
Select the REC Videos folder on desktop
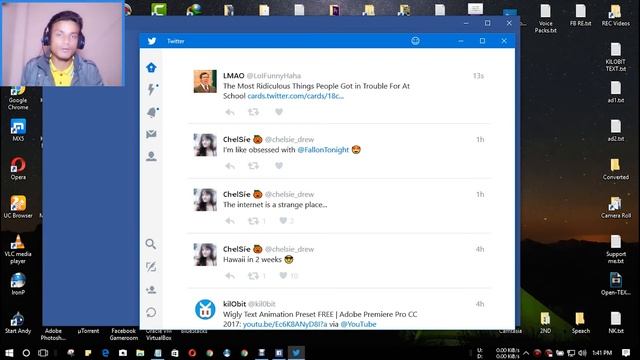point(616,16)
